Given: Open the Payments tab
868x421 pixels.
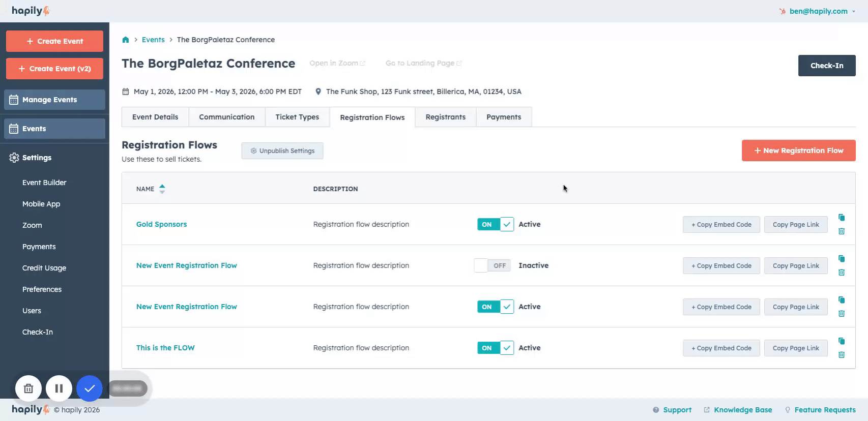Looking at the screenshot, I should pyautogui.click(x=504, y=117).
